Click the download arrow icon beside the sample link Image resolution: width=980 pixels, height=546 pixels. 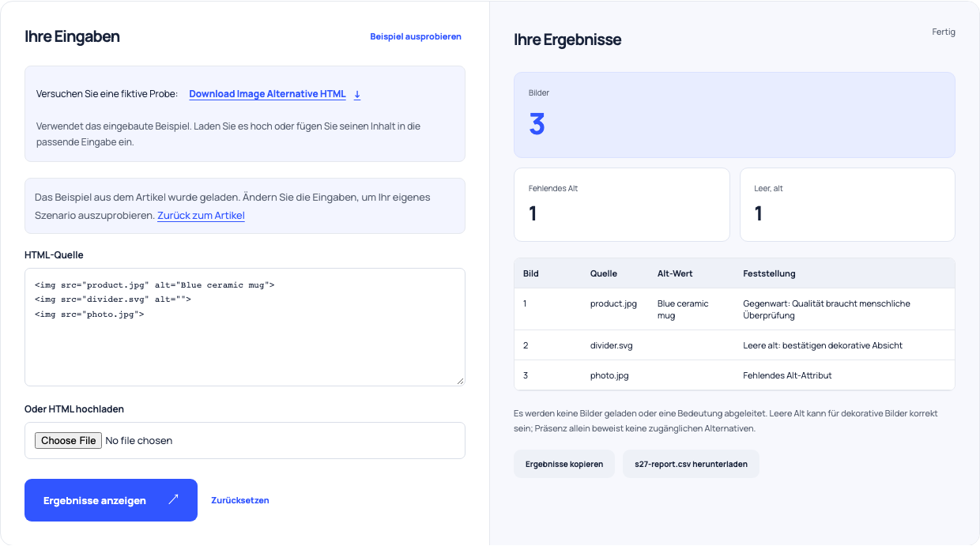click(x=357, y=95)
